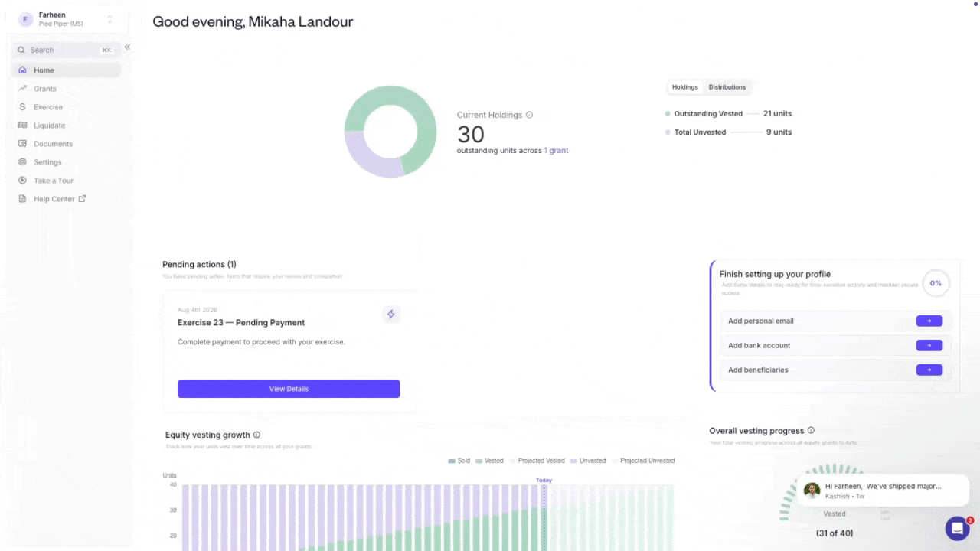The width and height of the screenshot is (980, 551).
Task: Click the arrow button for Add bank account
Action: pyautogui.click(x=929, y=346)
